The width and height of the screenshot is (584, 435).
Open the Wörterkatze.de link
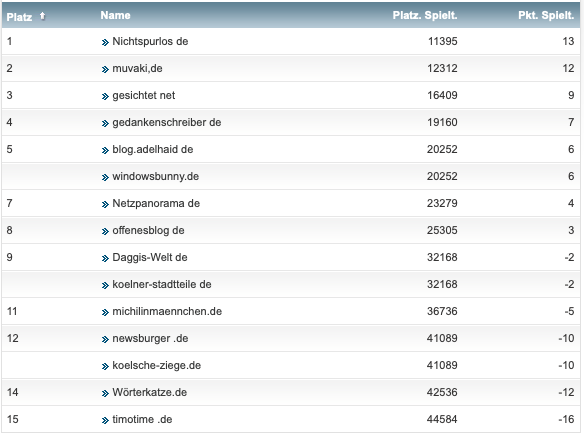click(x=150, y=393)
